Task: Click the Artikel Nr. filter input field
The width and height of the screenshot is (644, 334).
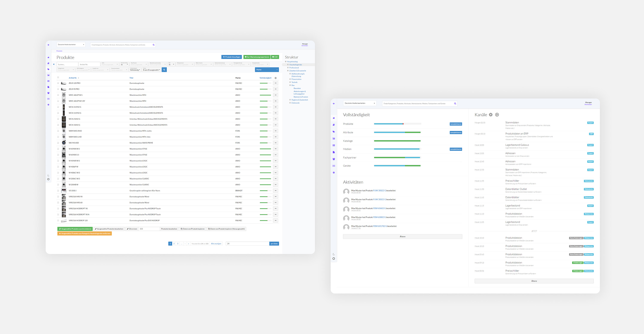Action: click(x=89, y=64)
